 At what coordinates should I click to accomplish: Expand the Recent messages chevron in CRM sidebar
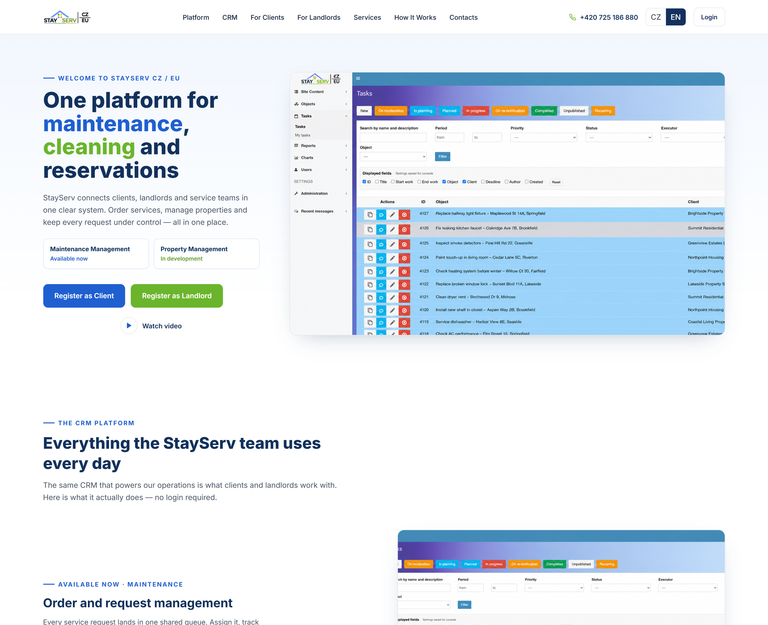[346, 211]
